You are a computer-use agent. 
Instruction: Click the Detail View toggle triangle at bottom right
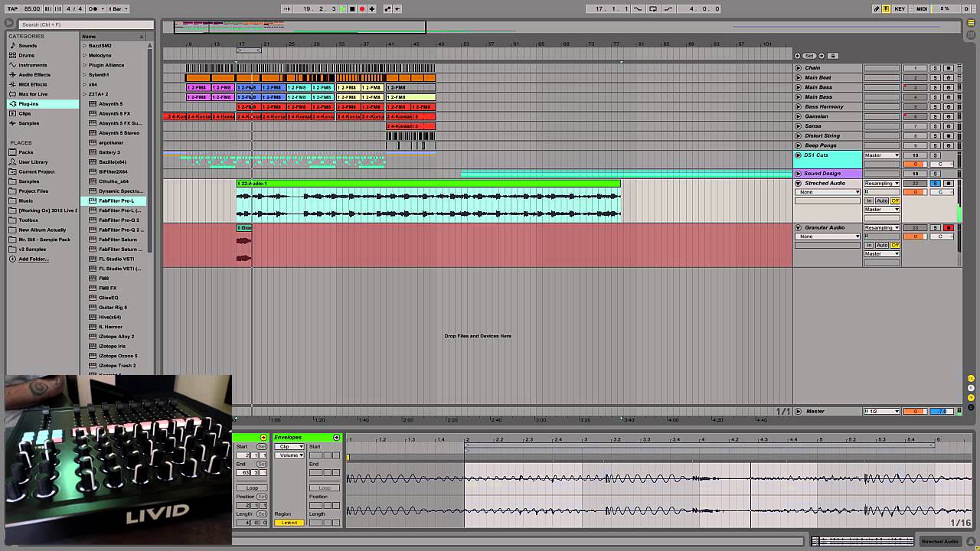pyautogui.click(x=971, y=541)
